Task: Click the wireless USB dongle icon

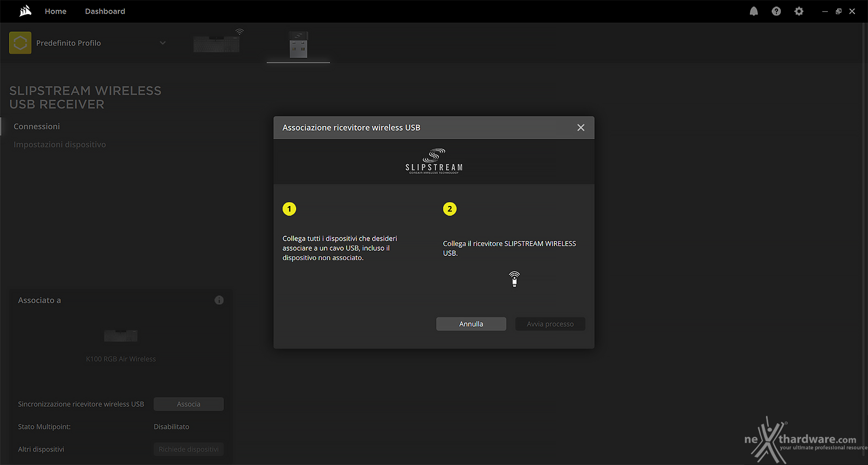Action: [514, 279]
